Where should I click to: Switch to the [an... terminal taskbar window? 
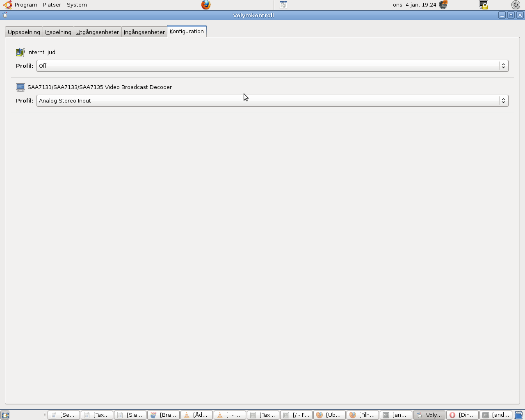click(396, 415)
